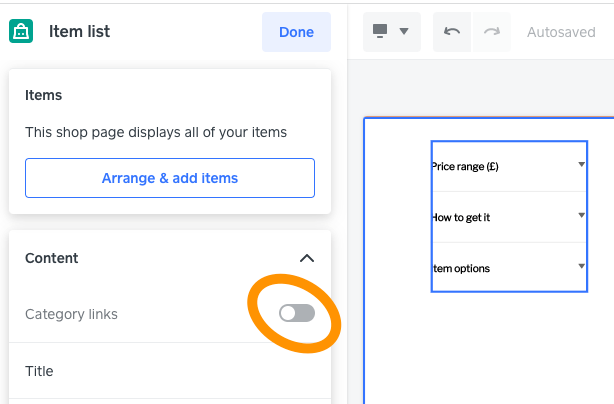Toggle the Category links switch
The height and width of the screenshot is (404, 614).
(x=297, y=314)
